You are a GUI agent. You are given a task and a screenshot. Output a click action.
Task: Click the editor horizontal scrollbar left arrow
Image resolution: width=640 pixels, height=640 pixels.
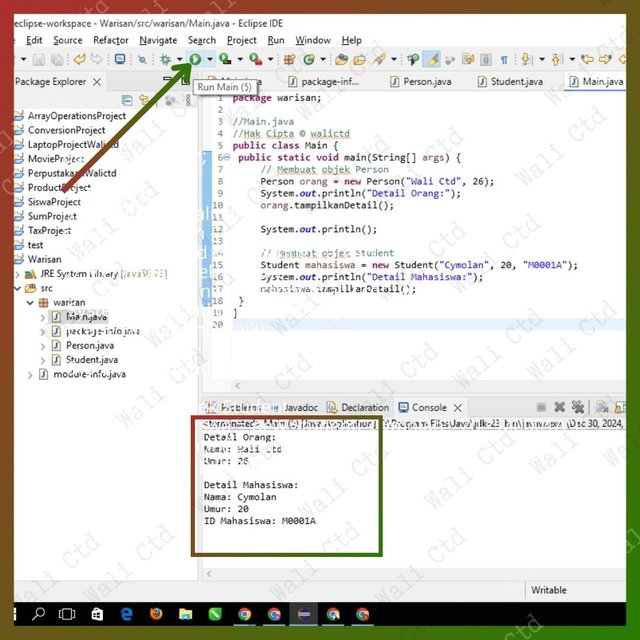(238, 385)
